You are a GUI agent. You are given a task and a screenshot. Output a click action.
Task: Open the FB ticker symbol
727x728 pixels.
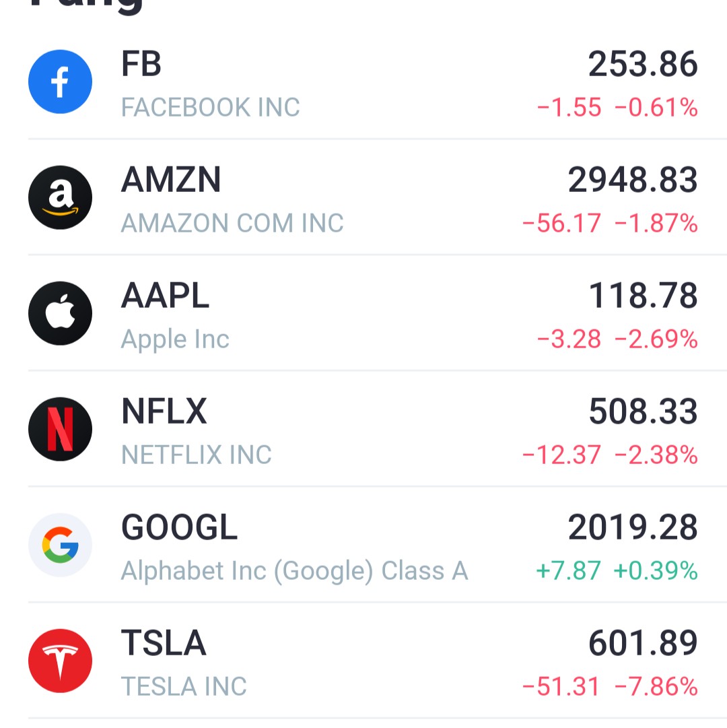point(141,65)
